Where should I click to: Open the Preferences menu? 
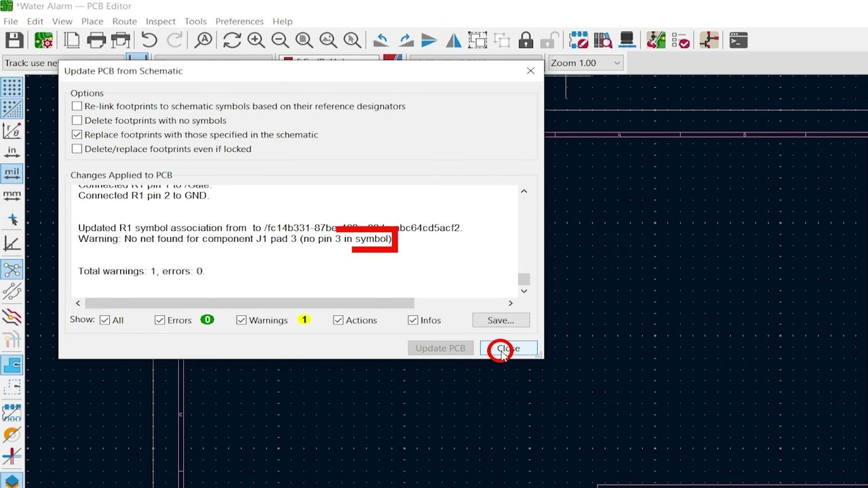pyautogui.click(x=239, y=21)
